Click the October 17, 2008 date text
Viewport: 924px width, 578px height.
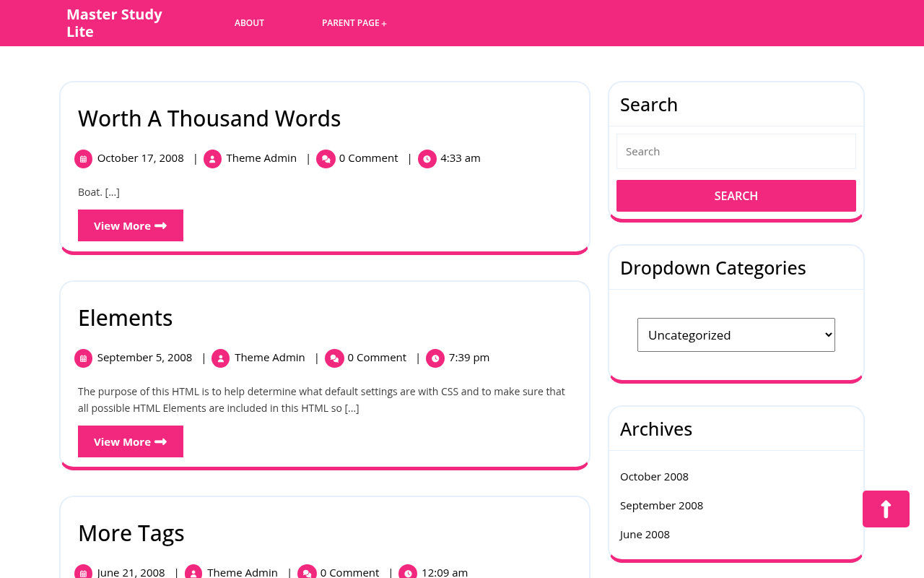tap(141, 158)
